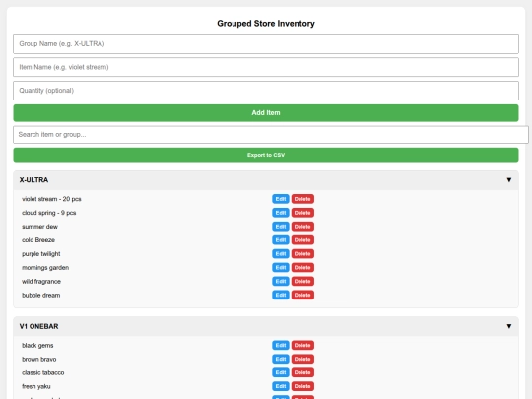Edit the brown bravo item
The image size is (532, 399).
[x=280, y=359]
